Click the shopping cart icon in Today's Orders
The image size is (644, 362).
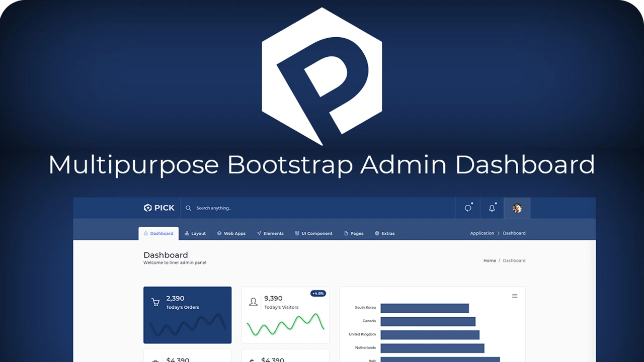coord(155,302)
